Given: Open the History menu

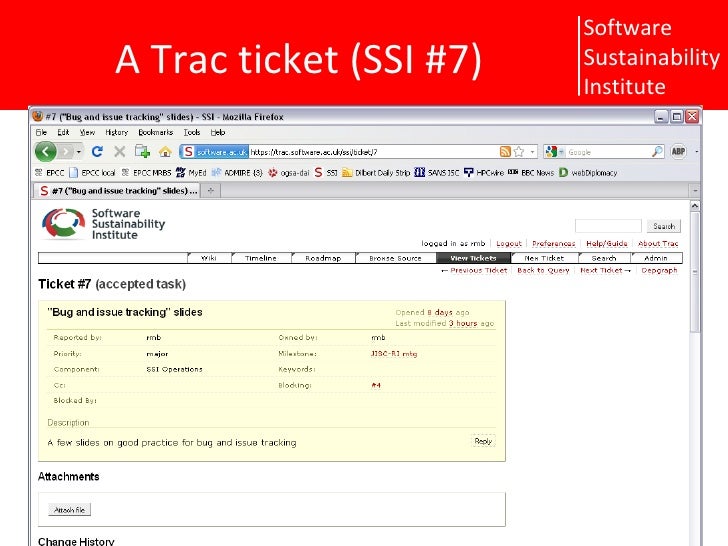Looking at the screenshot, I should 116,132.
